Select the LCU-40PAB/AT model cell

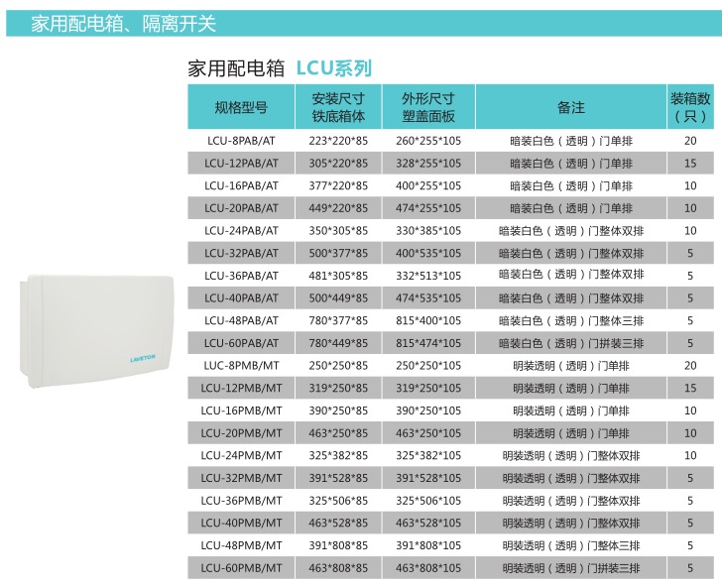pos(241,298)
